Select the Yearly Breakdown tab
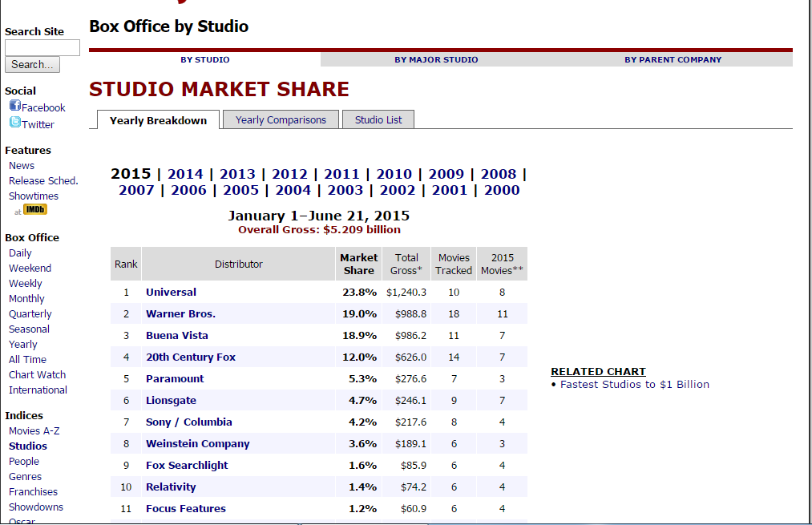The image size is (812, 525). coord(158,120)
